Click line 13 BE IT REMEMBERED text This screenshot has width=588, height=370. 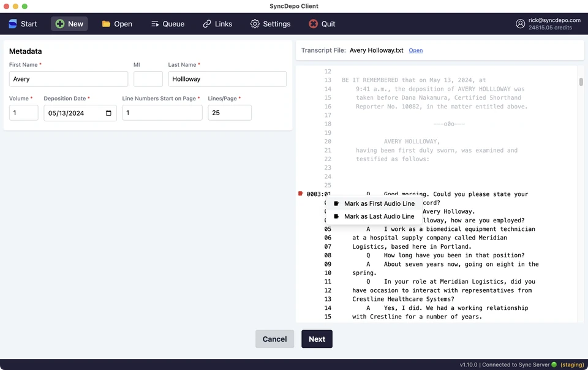point(413,80)
